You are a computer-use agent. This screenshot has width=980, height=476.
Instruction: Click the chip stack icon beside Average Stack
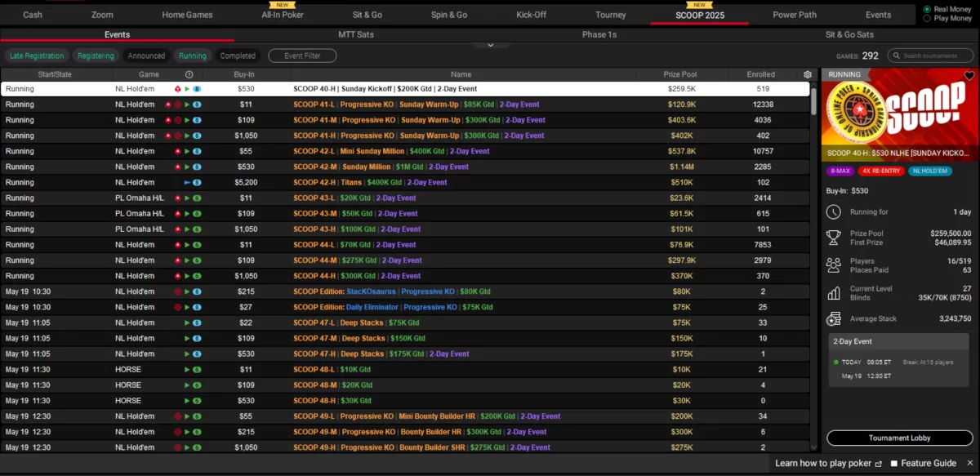[x=834, y=319]
